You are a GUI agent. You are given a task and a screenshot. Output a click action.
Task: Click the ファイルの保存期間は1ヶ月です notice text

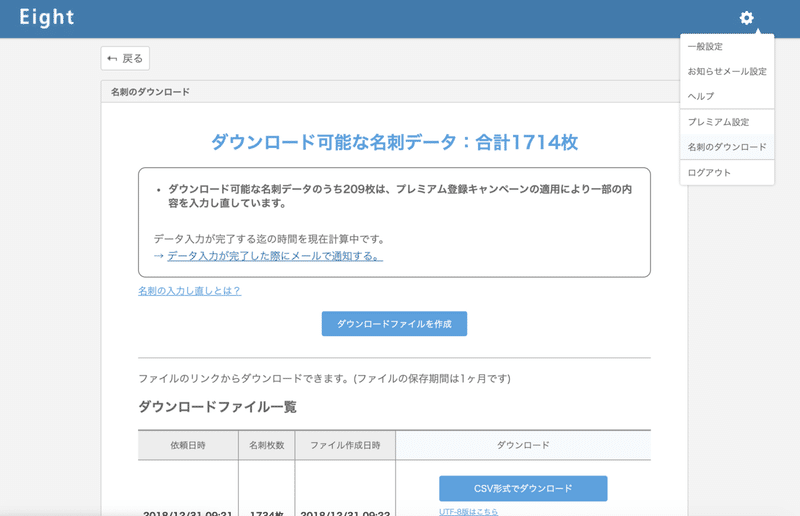click(432, 379)
